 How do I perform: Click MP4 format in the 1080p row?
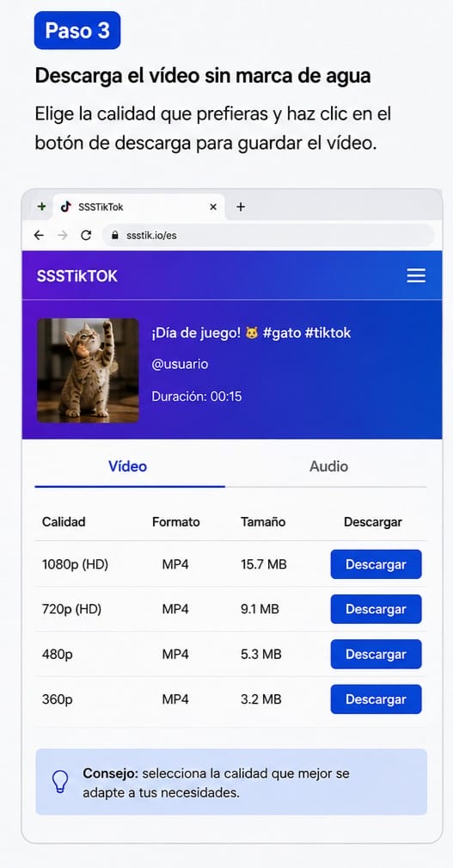point(175,564)
